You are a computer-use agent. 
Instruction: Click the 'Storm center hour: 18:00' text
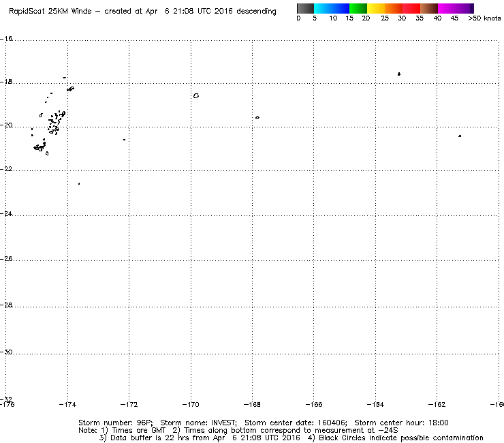point(401,423)
